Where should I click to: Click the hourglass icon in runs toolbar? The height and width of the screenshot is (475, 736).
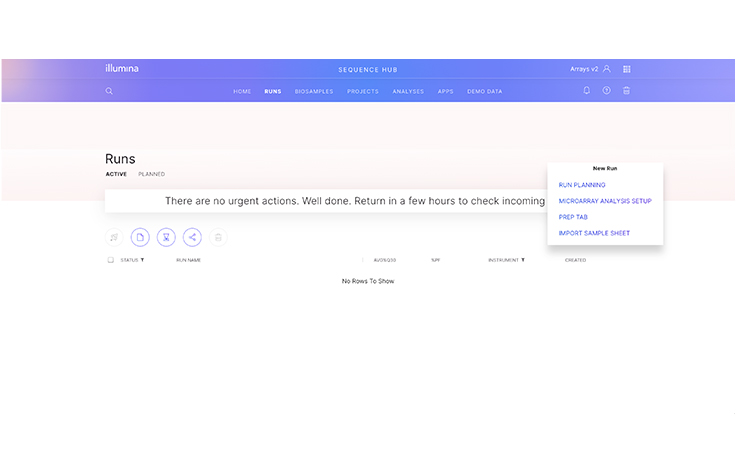tap(166, 237)
